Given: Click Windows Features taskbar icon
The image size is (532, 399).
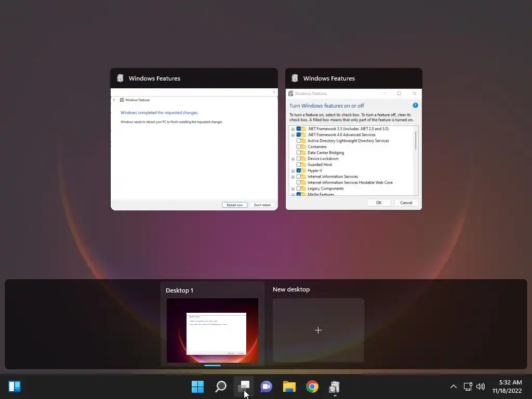Looking at the screenshot, I should click(335, 387).
